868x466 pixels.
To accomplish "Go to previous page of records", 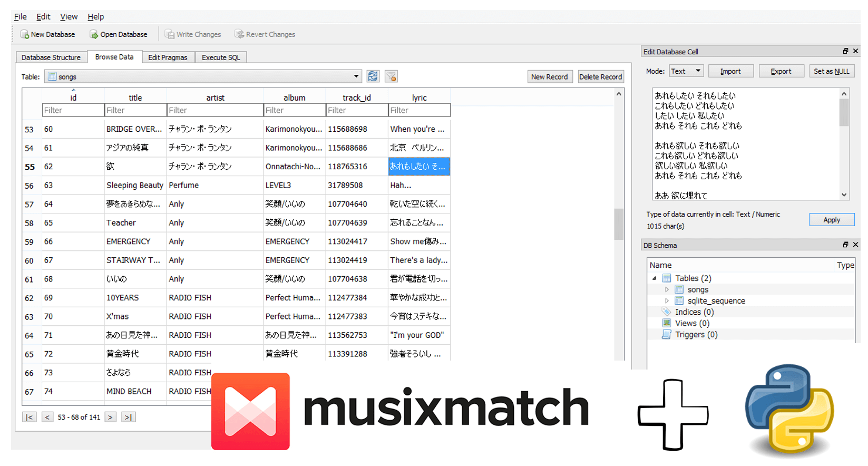I will pos(47,417).
